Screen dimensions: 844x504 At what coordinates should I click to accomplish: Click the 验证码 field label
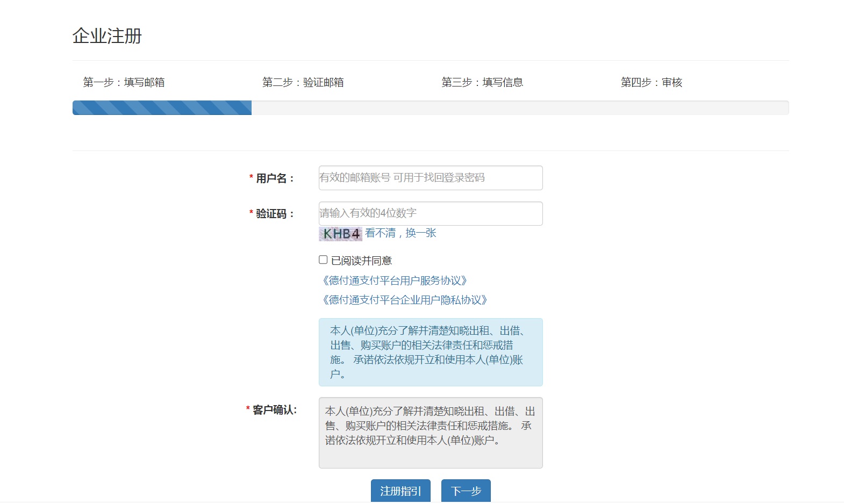272,214
